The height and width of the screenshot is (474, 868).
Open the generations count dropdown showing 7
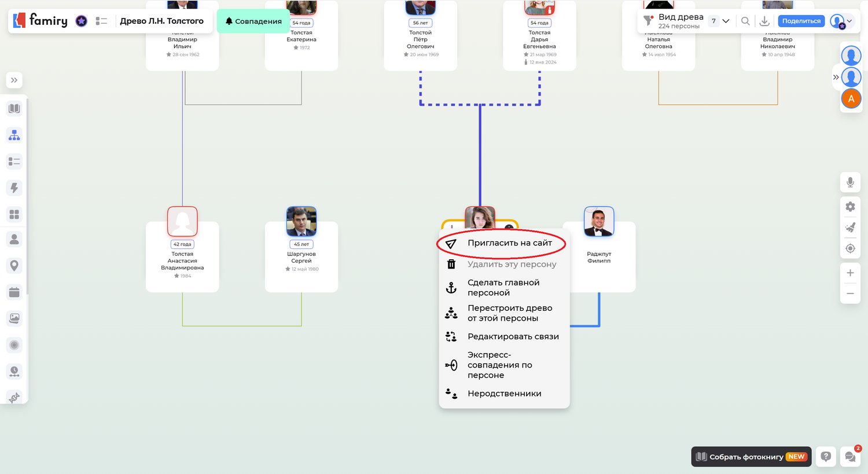coord(719,21)
